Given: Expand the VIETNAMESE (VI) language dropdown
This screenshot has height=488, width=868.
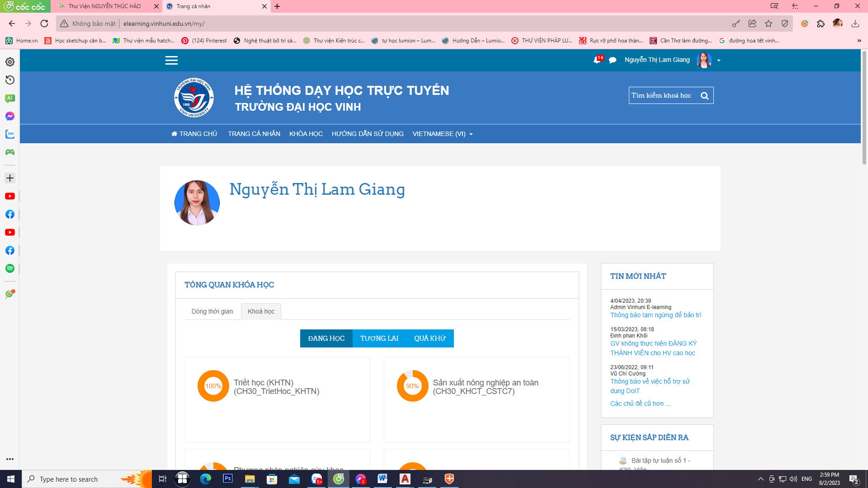Looking at the screenshot, I should (x=443, y=134).
